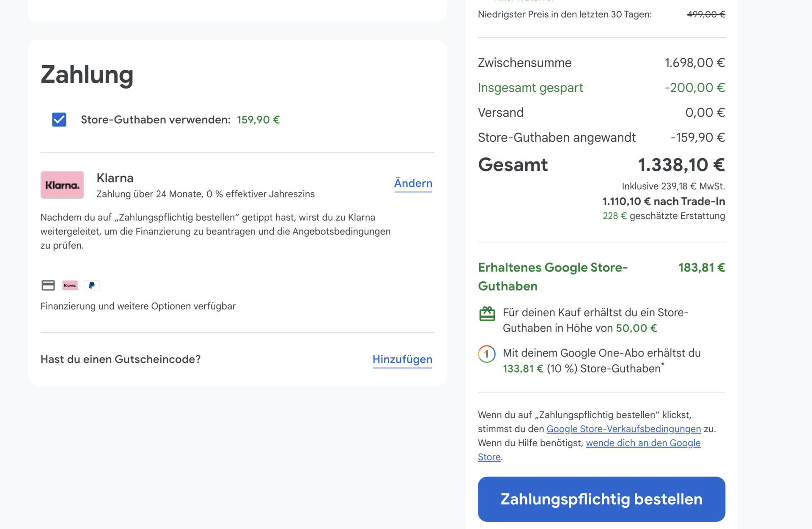The image size is (812, 529).
Task: Click the Erhaltenes Google Store-Guthaben heading
Action: pyautogui.click(x=552, y=277)
